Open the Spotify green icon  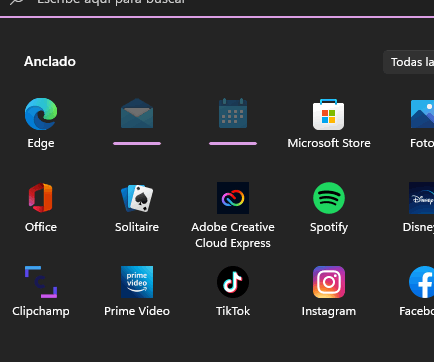pos(329,198)
